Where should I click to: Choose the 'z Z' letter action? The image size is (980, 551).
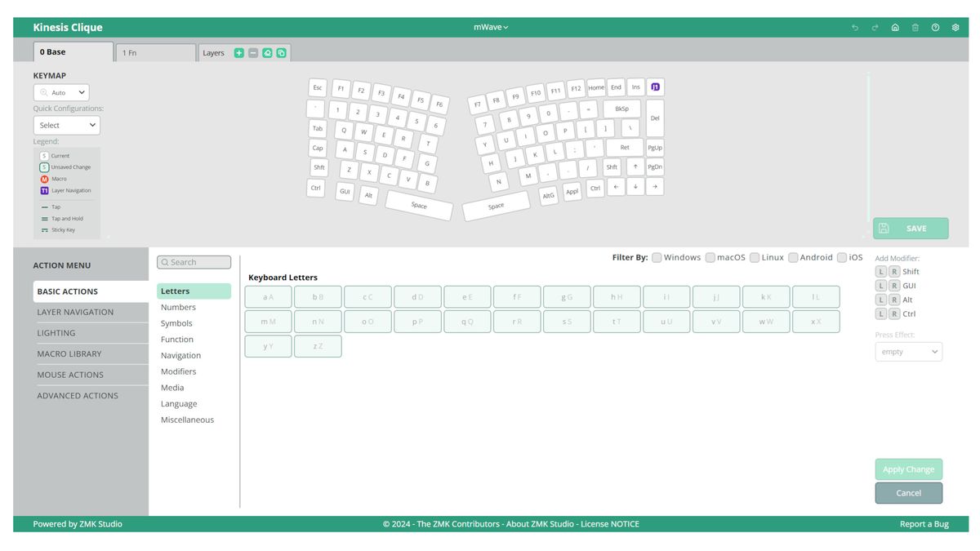click(x=318, y=346)
